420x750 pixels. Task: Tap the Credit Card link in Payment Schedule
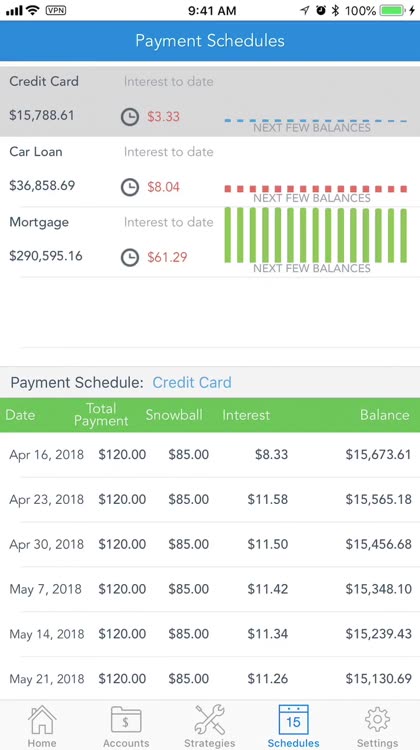pos(192,383)
